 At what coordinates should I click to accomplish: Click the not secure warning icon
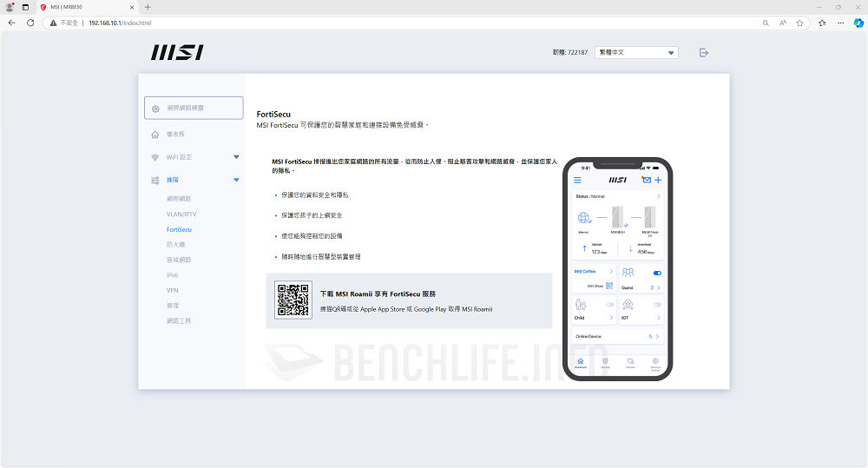[x=53, y=23]
